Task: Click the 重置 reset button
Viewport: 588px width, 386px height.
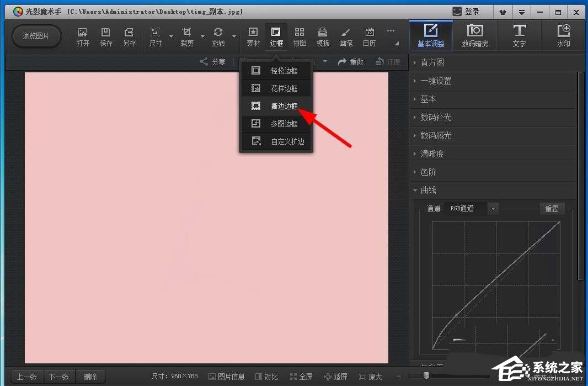Action: pyautogui.click(x=552, y=208)
